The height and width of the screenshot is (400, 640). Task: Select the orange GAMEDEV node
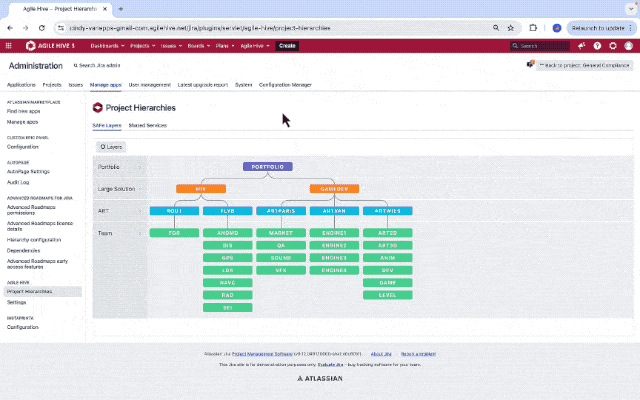pos(334,189)
